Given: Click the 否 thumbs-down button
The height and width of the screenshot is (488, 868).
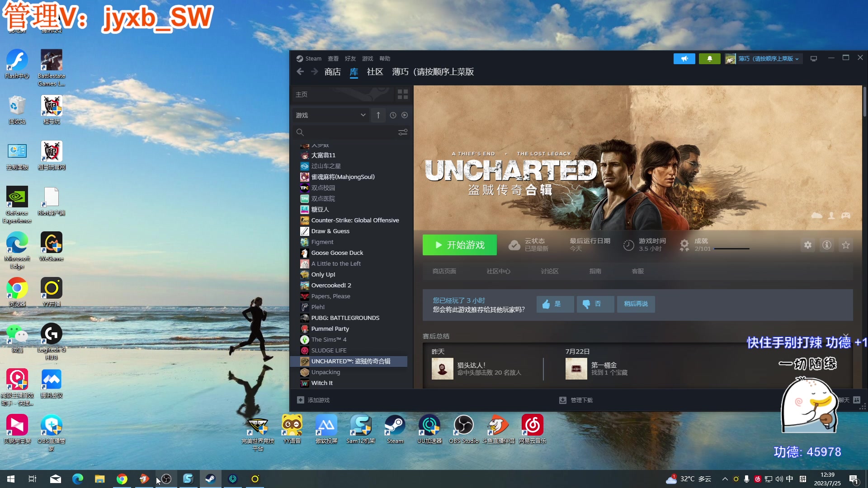Looking at the screenshot, I should 595,304.
